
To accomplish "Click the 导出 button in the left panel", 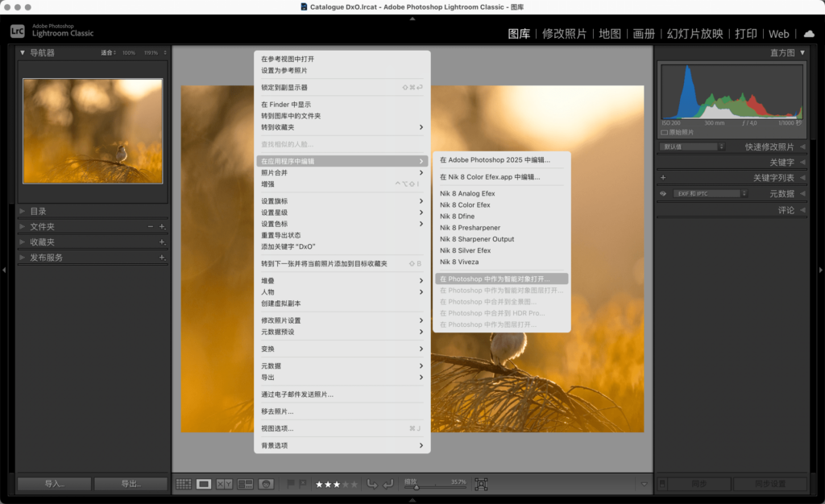I will pos(131,484).
